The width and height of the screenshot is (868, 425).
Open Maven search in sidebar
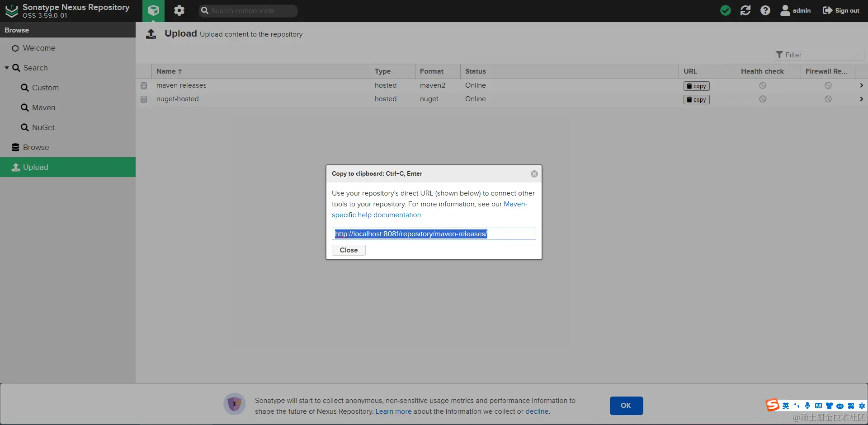click(43, 107)
